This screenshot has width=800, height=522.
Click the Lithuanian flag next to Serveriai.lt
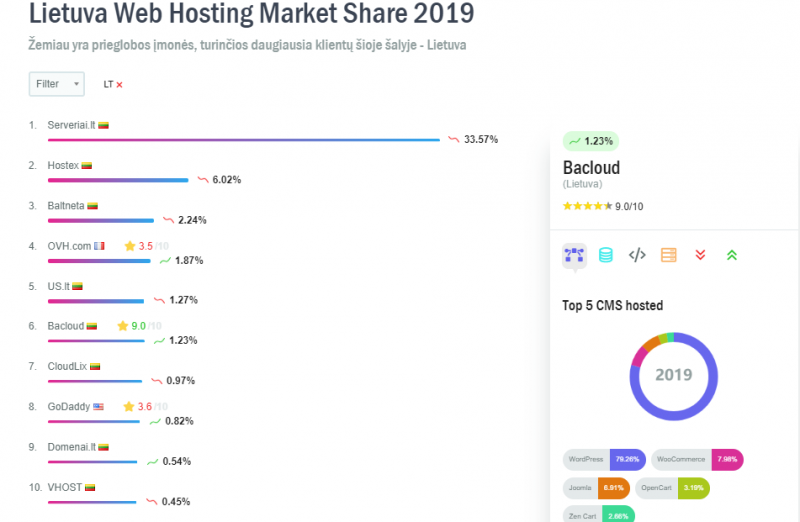tap(104, 126)
